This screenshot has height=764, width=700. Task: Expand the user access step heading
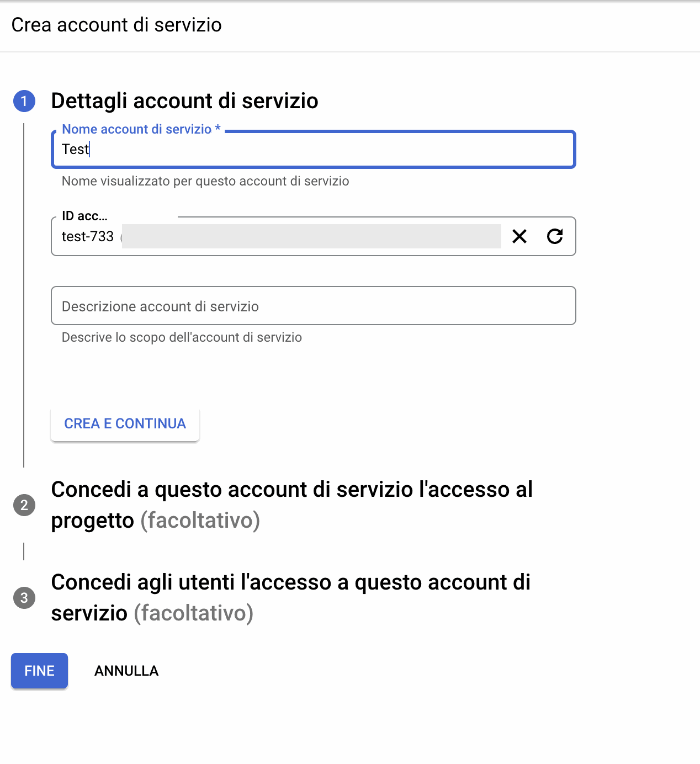coord(290,583)
